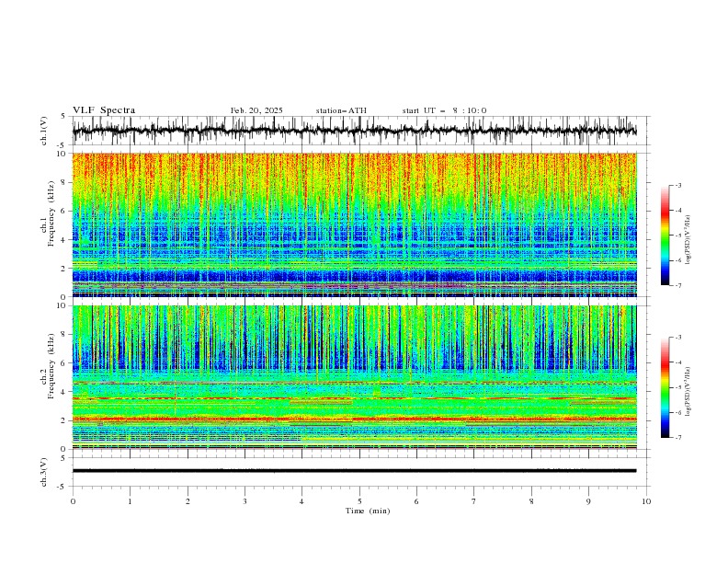The height and width of the screenshot is (563, 728).
Task: Click the "ch.3(V)" waveform axis label
Action: [x=44, y=472]
